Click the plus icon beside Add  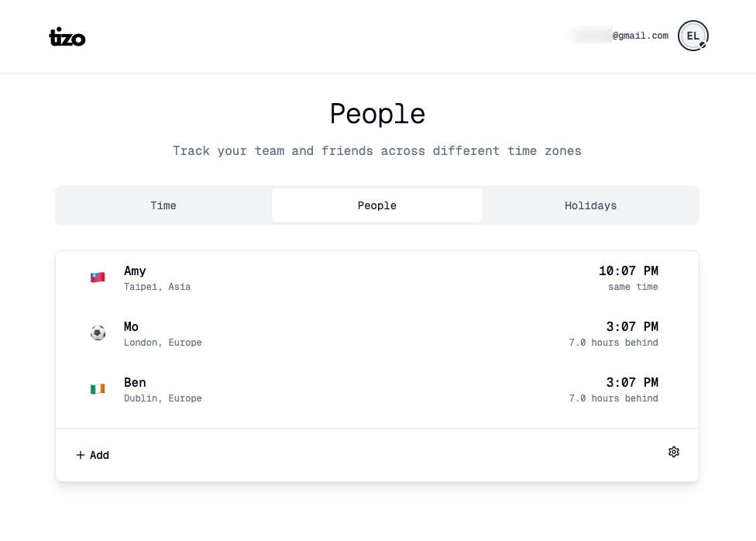click(81, 455)
